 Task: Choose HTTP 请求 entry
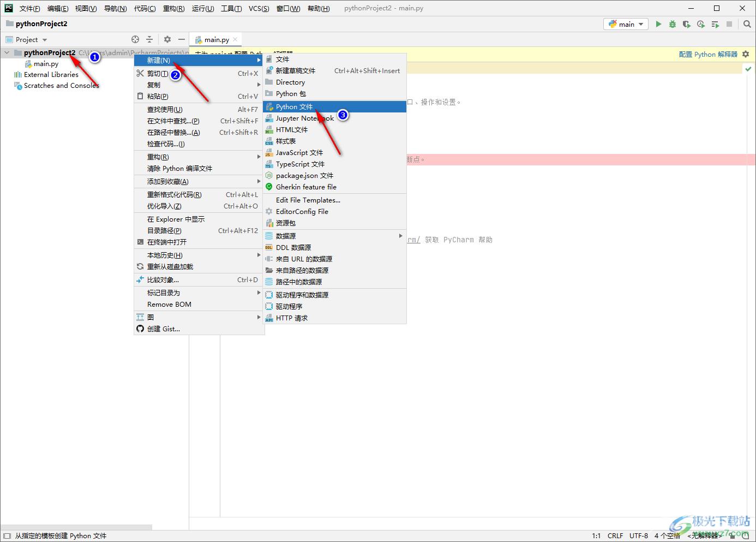point(335,318)
